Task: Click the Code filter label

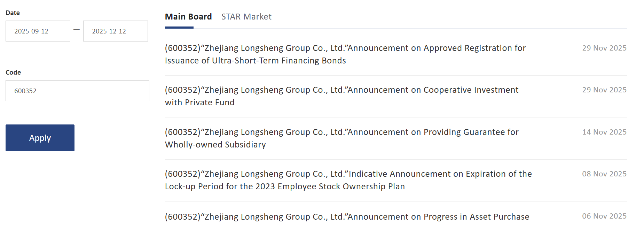Action: click(13, 73)
